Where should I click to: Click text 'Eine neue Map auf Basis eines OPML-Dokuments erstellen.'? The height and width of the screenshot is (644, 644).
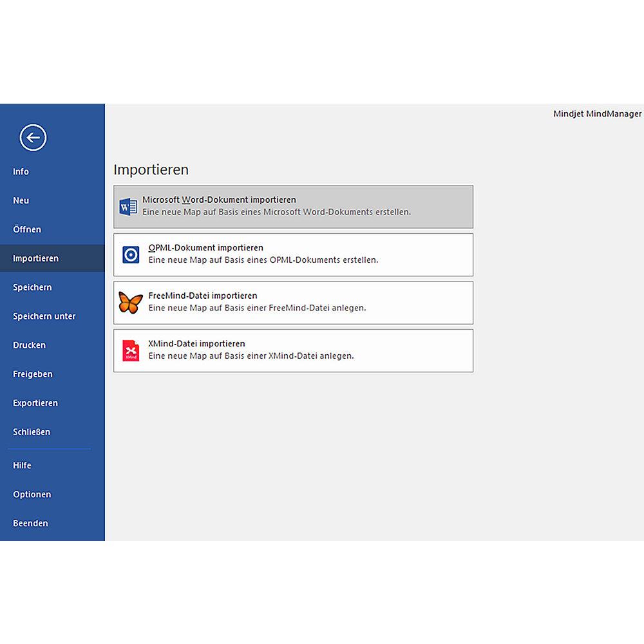click(x=263, y=260)
